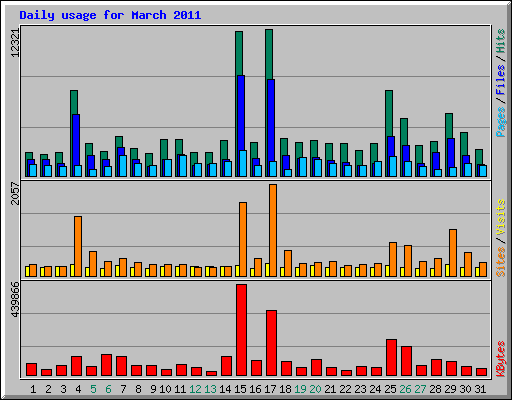Click green weekend day label 5

(x=93, y=389)
